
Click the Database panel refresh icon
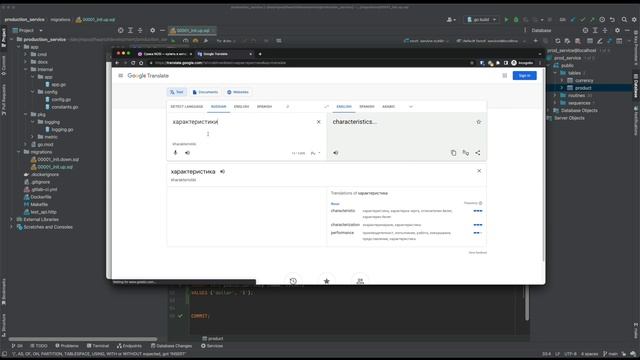558,41
